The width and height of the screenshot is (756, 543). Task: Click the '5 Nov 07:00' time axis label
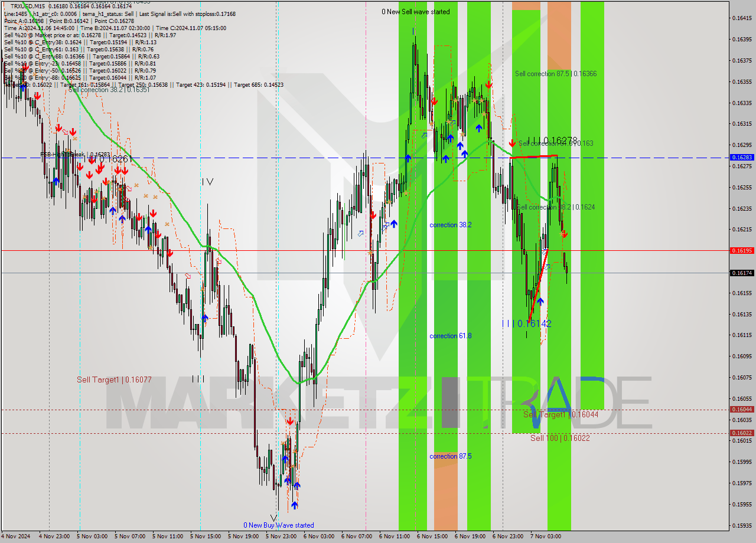131,537
